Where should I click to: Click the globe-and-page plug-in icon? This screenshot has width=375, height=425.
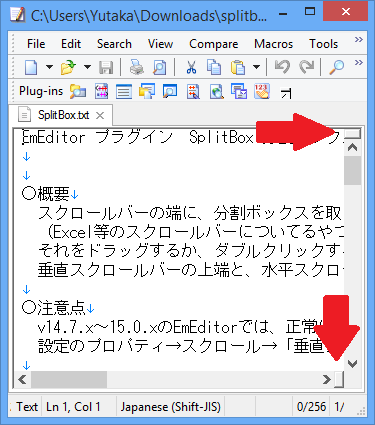point(217,92)
